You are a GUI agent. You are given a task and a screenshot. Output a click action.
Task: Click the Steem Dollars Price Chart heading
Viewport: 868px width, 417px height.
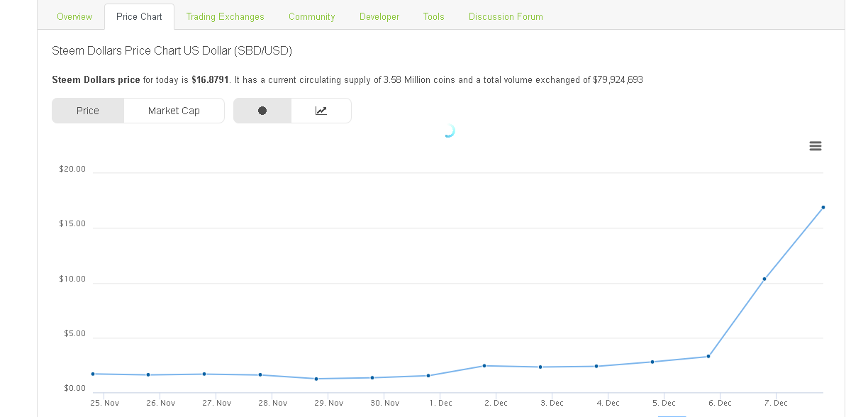[172, 50]
